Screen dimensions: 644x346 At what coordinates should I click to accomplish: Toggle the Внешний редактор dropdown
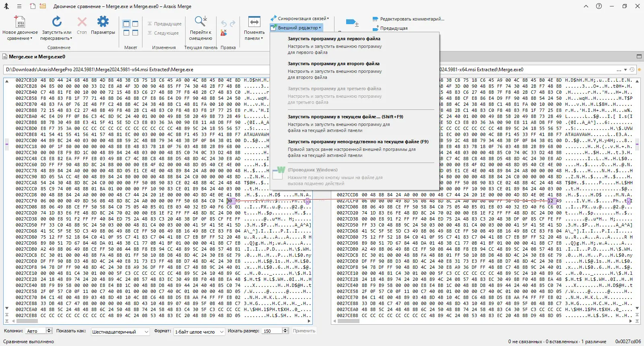(296, 28)
